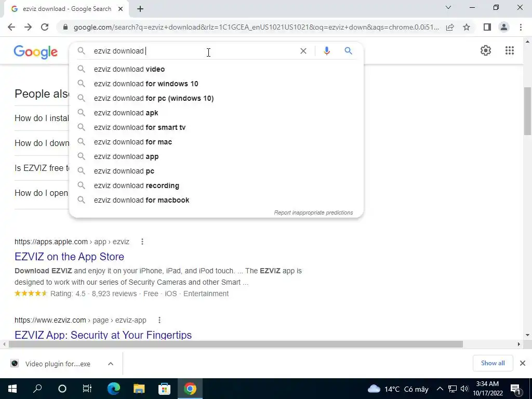Open the Chrome profile avatar
The width and height of the screenshot is (532, 399).
pos(504,27)
